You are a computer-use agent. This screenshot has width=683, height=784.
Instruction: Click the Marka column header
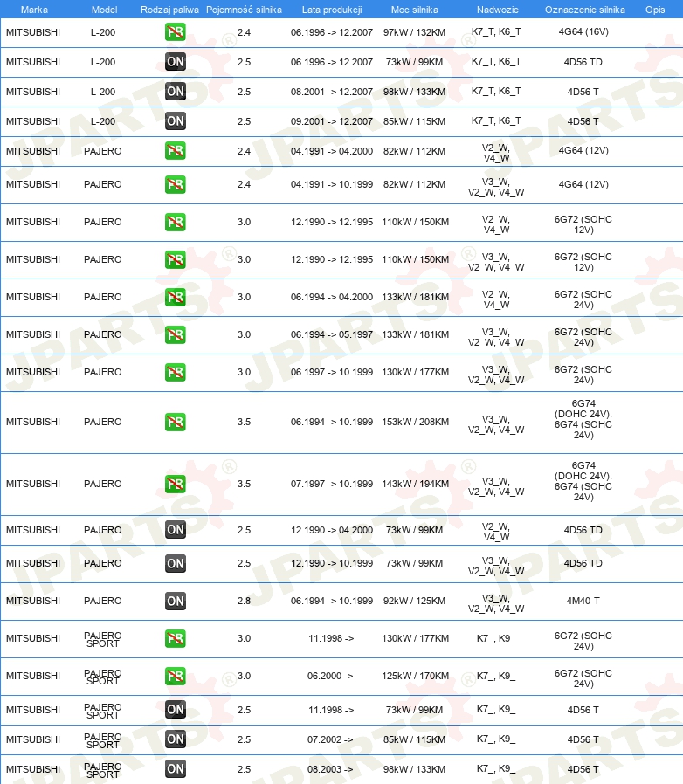(34, 10)
